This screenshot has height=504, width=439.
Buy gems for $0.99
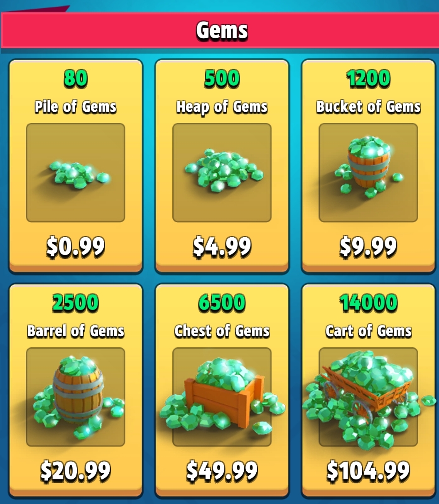click(x=76, y=246)
